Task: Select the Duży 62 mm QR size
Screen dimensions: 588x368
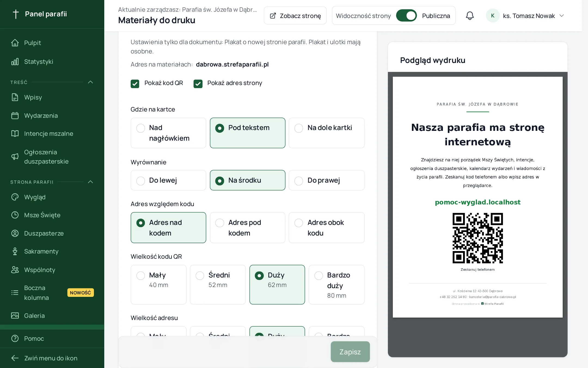Action: tap(277, 285)
